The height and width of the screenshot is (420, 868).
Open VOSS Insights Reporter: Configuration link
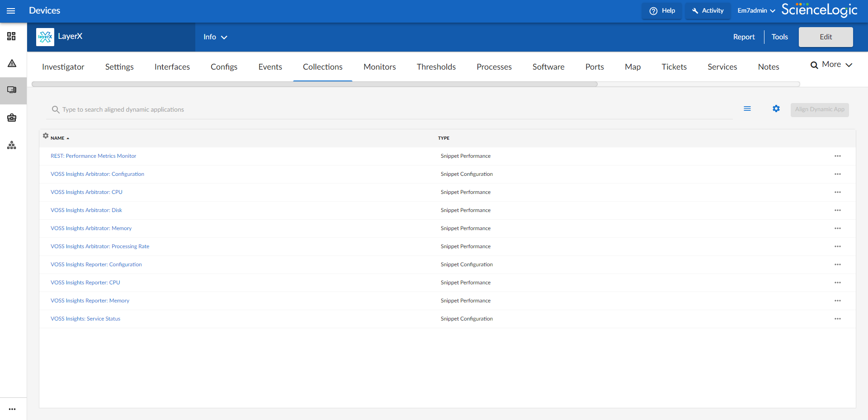[96, 264]
